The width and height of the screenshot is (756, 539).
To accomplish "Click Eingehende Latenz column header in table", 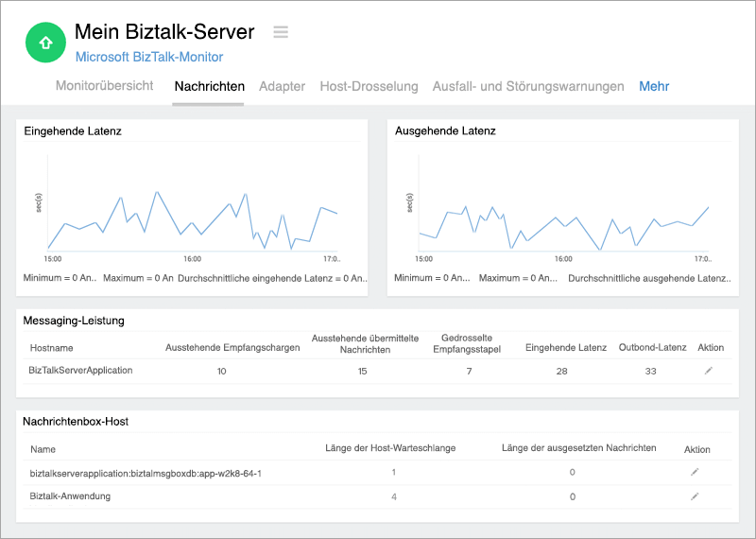I will pos(566,347).
